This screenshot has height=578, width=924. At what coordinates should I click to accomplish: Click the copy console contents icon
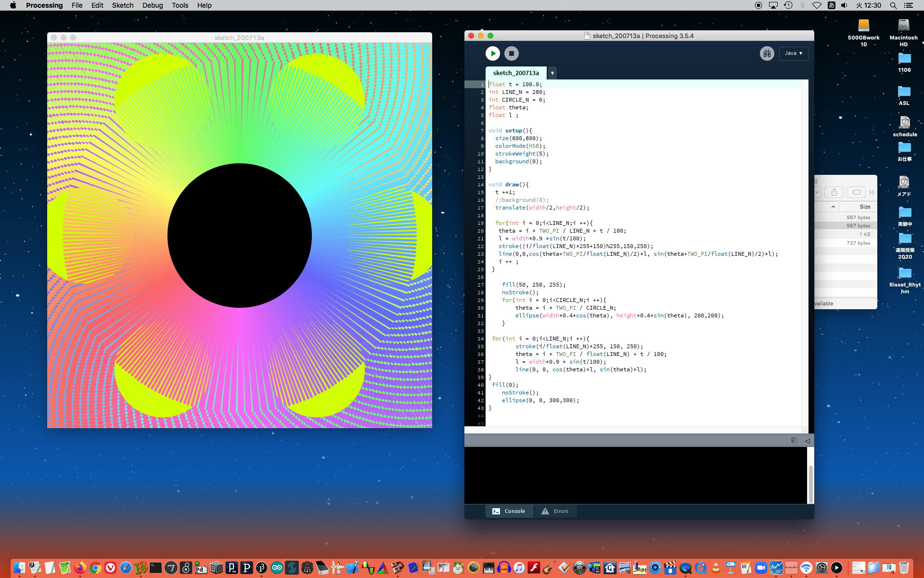[794, 440]
